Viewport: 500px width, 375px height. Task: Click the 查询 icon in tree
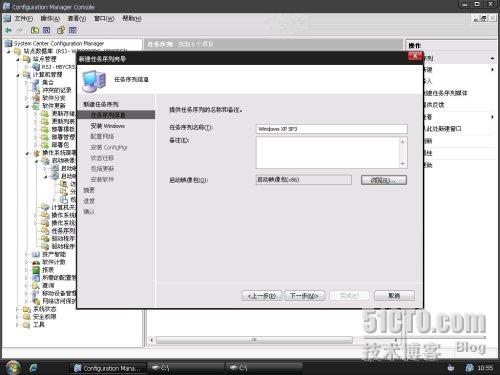point(36,286)
